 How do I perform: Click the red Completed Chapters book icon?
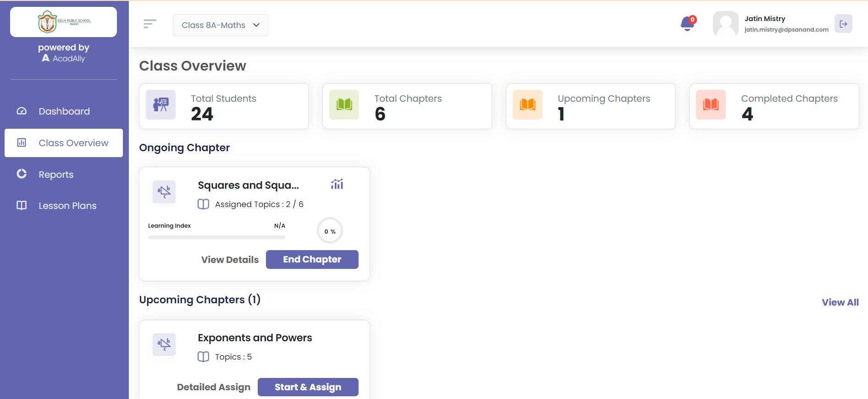tap(711, 105)
